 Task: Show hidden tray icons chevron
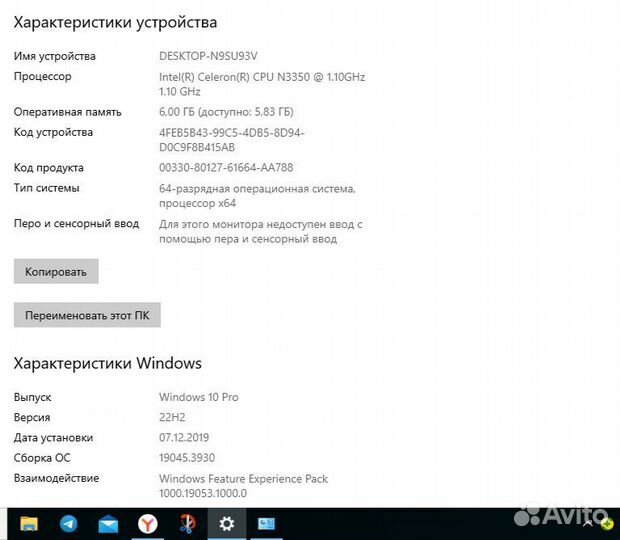coord(588,524)
